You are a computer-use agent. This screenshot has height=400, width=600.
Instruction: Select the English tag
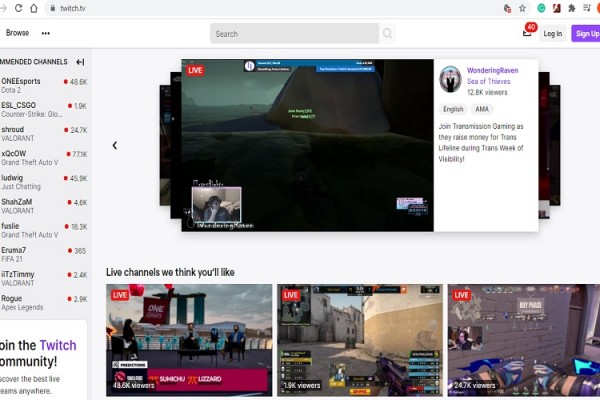point(453,109)
